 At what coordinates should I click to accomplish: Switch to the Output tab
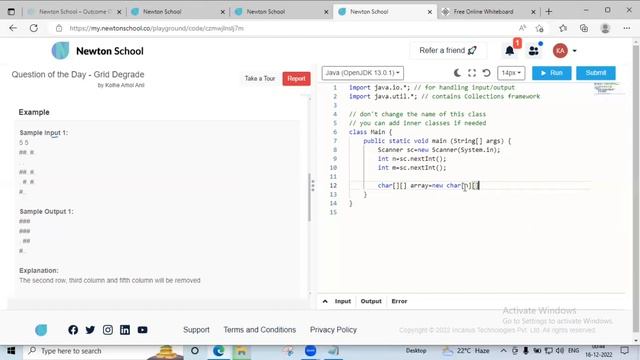pos(371,301)
